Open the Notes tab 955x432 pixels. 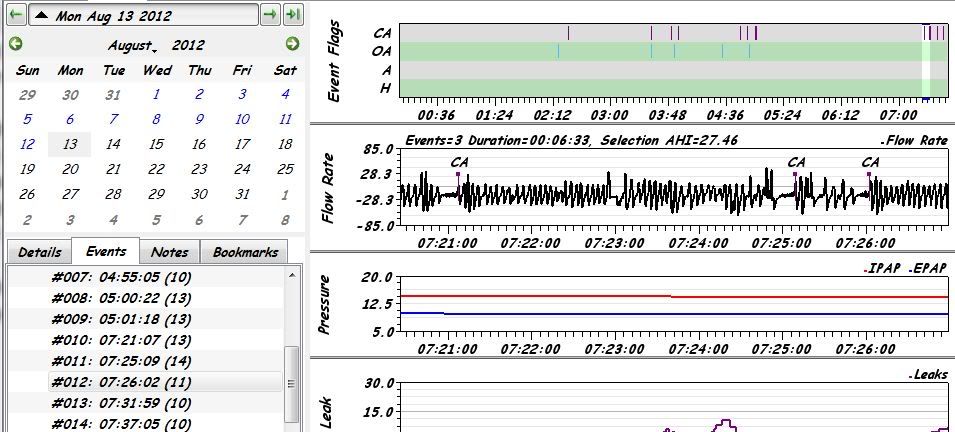(169, 252)
